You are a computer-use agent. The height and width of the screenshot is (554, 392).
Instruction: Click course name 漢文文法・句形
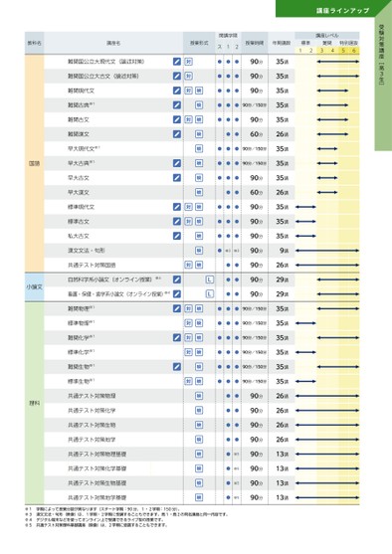tap(87, 251)
